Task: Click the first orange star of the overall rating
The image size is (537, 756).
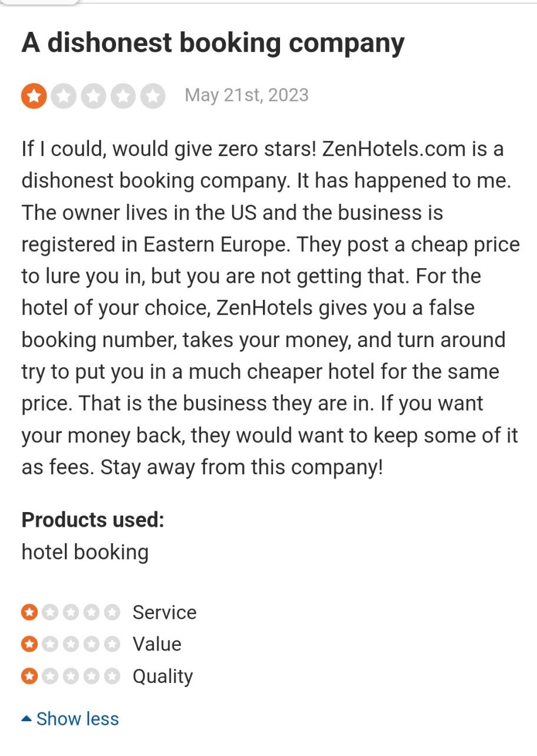Action: point(34,95)
